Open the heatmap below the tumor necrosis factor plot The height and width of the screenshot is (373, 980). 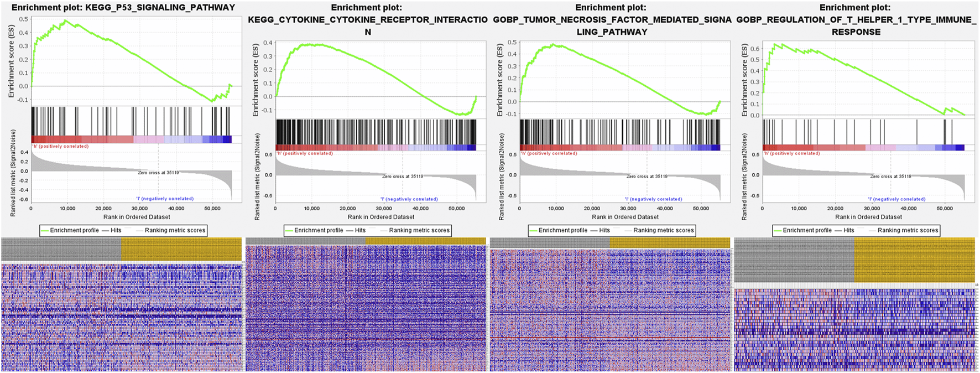pyautogui.click(x=610, y=310)
